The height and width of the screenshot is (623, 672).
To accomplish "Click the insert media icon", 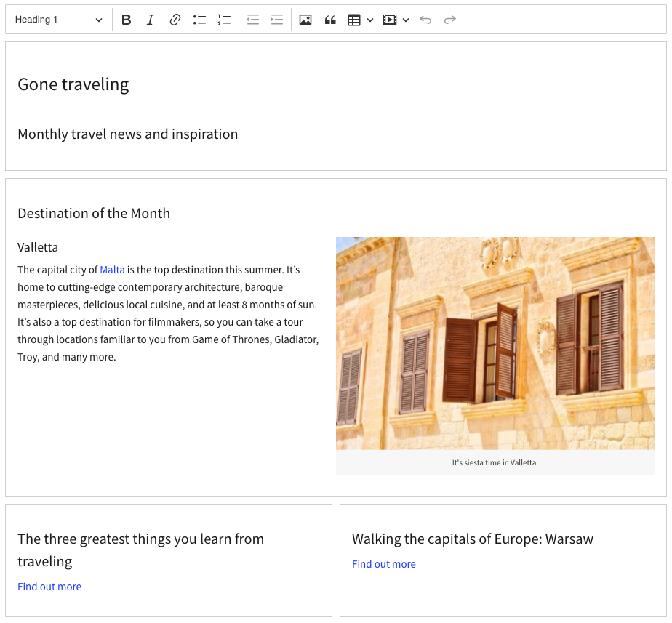I will tap(390, 20).
